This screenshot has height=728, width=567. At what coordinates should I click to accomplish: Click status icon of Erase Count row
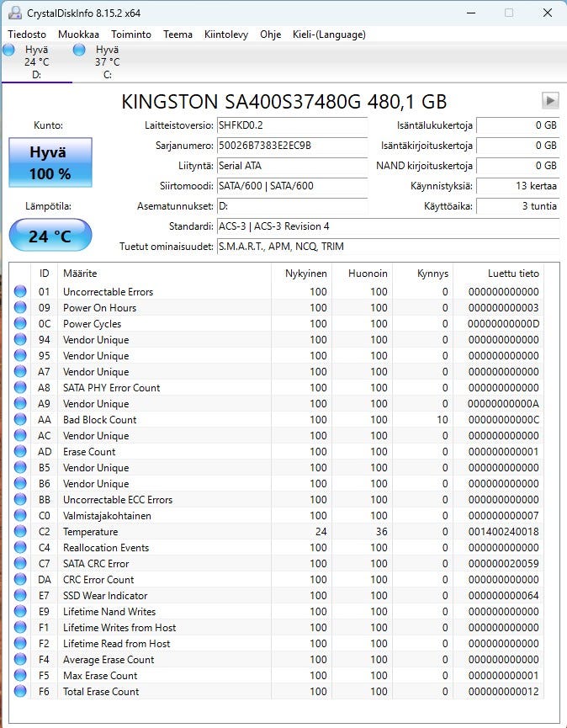[20, 451]
